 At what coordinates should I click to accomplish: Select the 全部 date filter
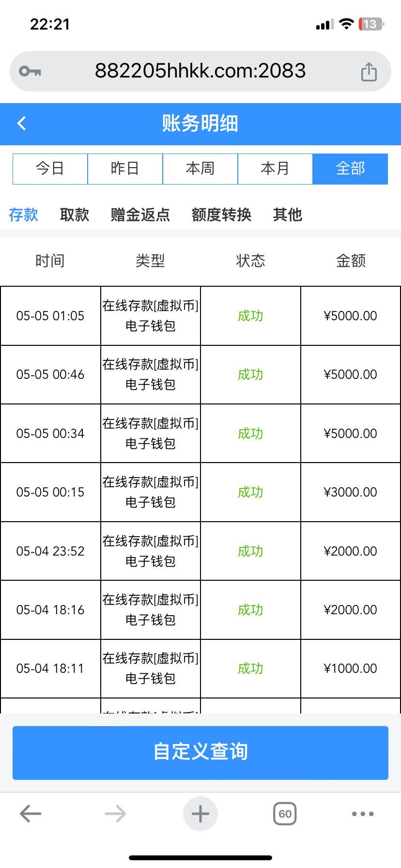coord(350,169)
